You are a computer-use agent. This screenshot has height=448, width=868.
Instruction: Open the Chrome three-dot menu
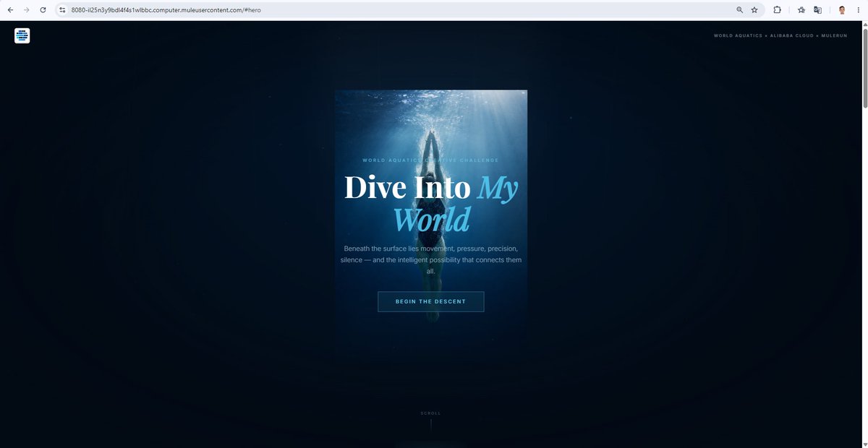(858, 10)
